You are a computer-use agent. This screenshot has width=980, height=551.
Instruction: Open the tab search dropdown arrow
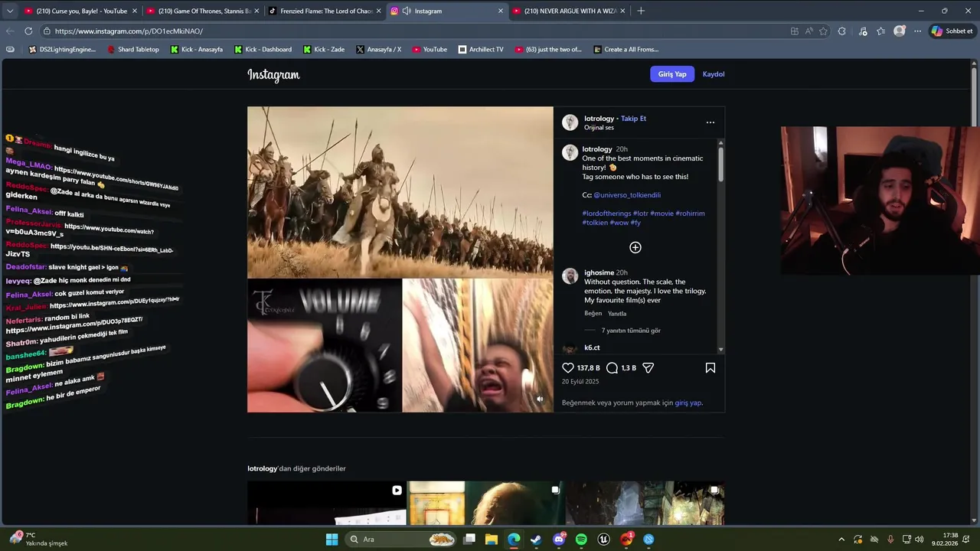point(10,11)
